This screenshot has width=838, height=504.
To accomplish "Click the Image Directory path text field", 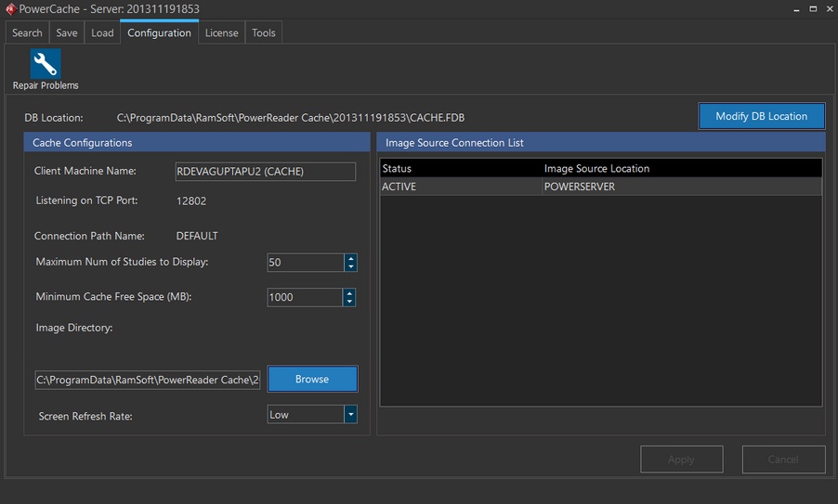I will [x=148, y=380].
